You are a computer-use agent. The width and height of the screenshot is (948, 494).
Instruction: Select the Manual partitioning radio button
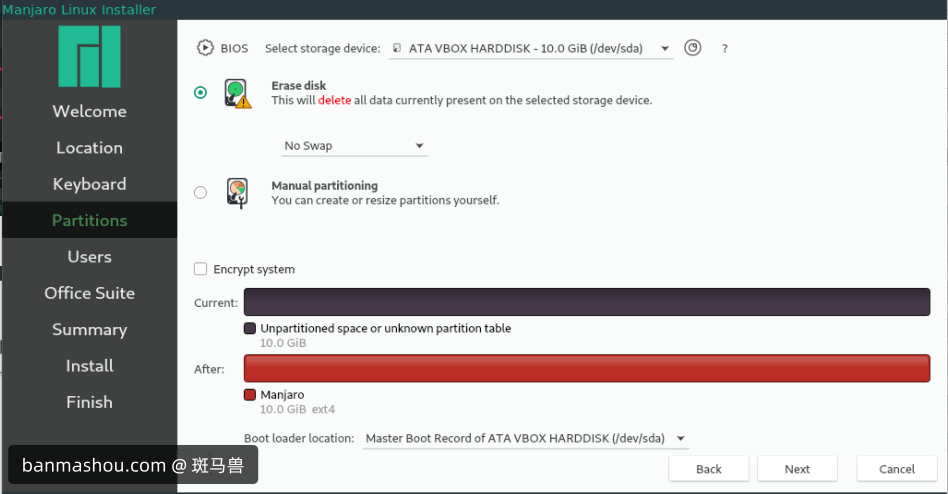tap(200, 192)
